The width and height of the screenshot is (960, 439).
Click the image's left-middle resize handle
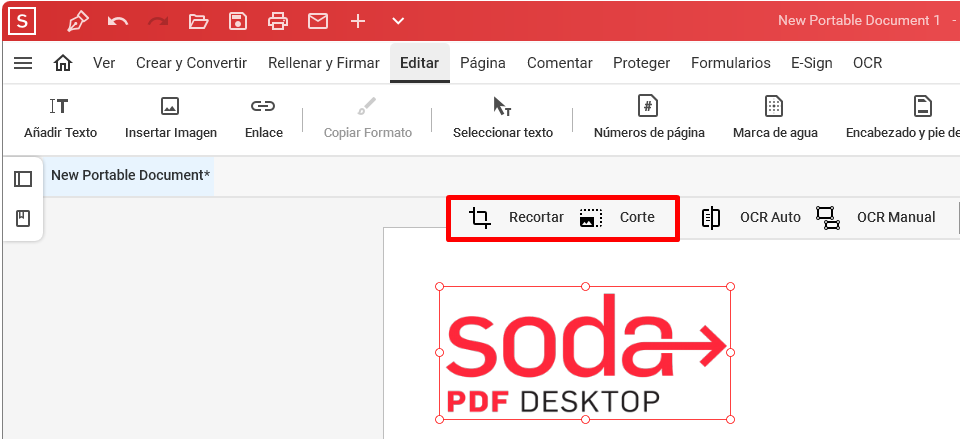coord(439,353)
